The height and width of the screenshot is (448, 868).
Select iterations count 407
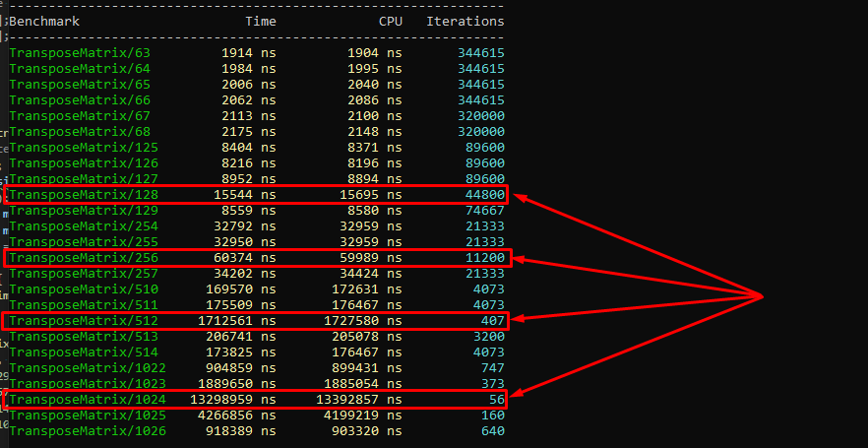(x=493, y=321)
